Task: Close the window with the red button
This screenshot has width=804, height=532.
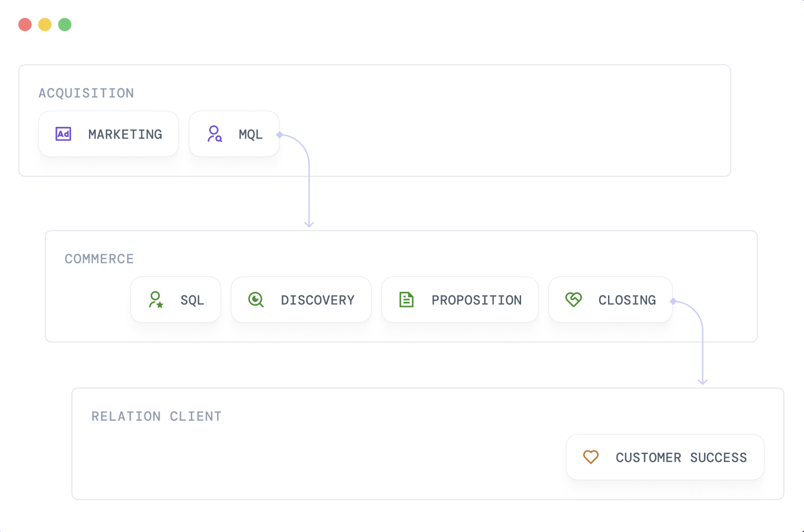Action: coord(25,25)
